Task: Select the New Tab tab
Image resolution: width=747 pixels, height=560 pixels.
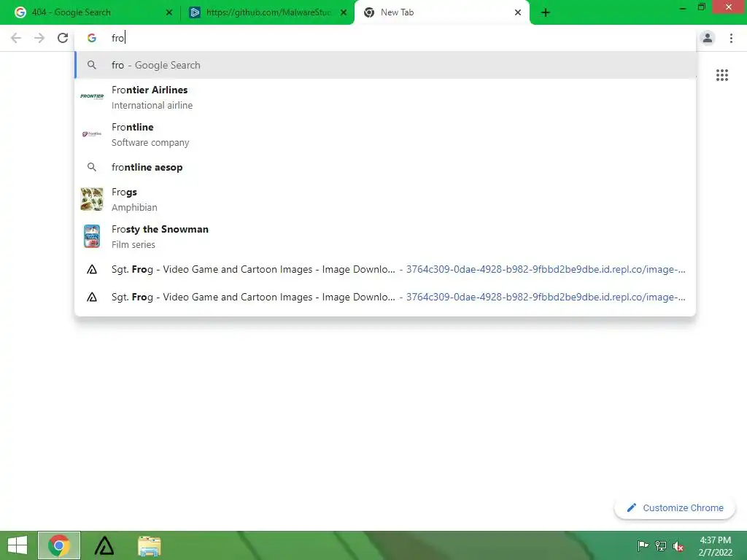Action: 442,12
